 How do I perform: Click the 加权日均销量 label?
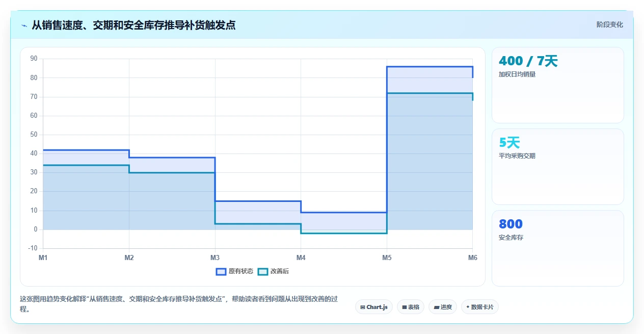pyautogui.click(x=517, y=74)
